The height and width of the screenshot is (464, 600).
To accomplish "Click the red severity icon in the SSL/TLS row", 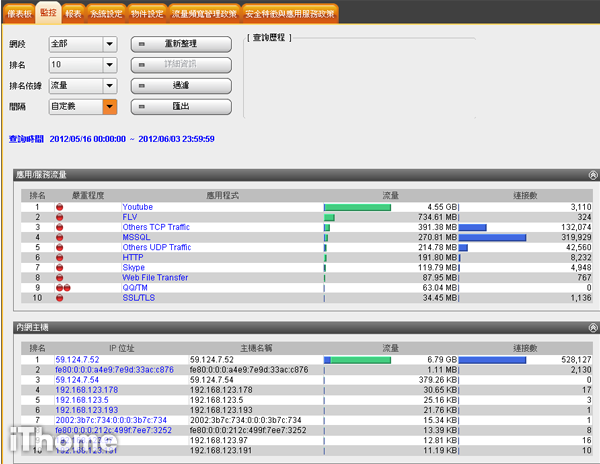I will [x=60, y=297].
